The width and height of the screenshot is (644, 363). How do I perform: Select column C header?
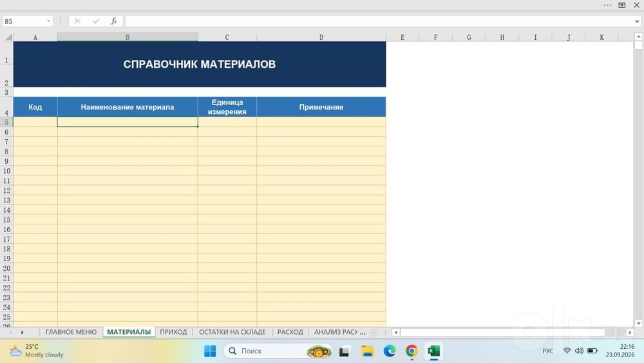click(x=227, y=37)
